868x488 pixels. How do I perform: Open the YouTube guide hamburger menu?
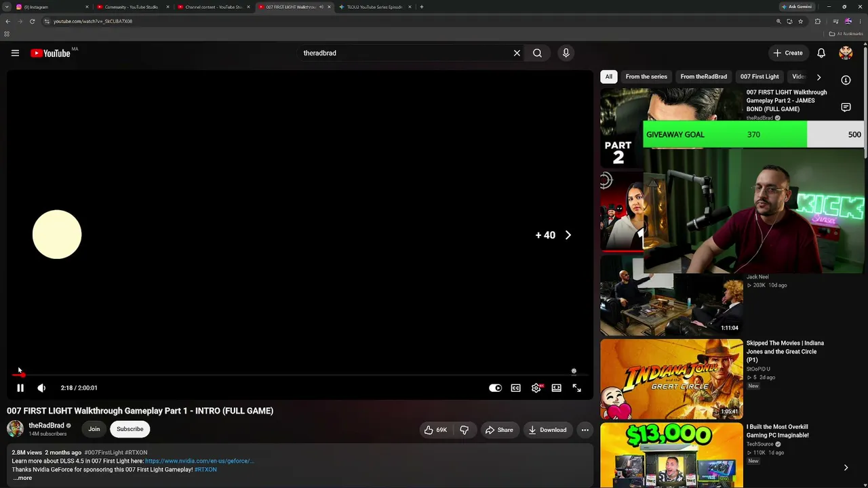coord(15,53)
